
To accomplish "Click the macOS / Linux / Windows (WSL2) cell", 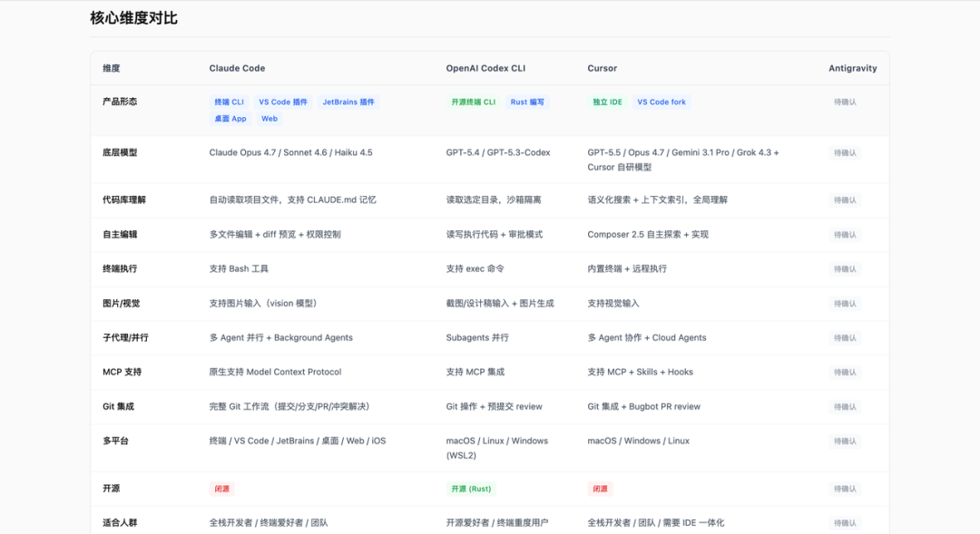I will pyautogui.click(x=497, y=448).
